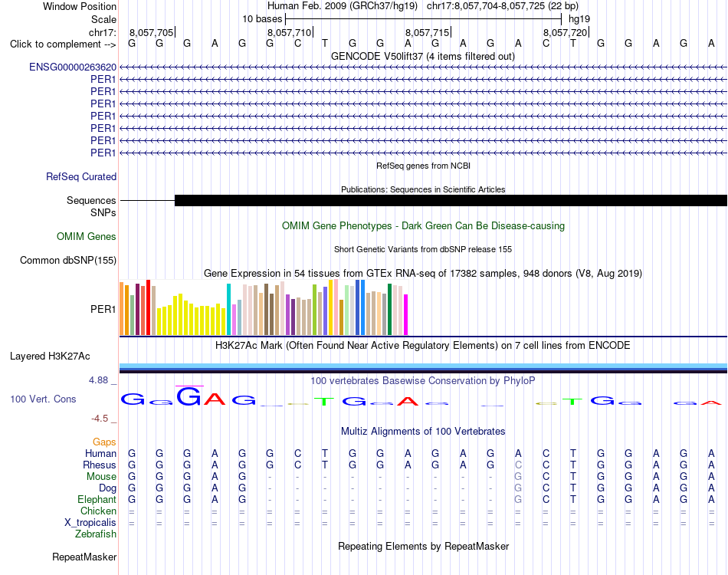The height and width of the screenshot is (575, 728).
Task: Click the SNPs track label
Action: pyautogui.click(x=103, y=212)
